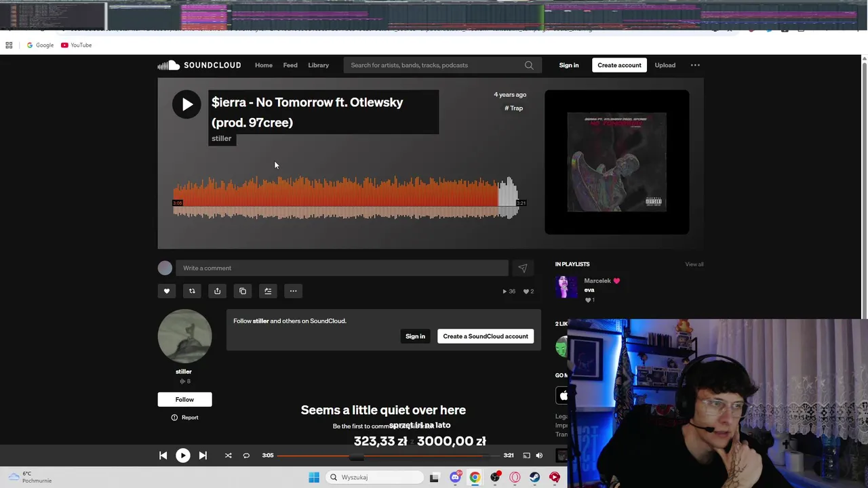The height and width of the screenshot is (488, 868).
Task: Open the Marcelek playlist thumbnail
Action: point(566,287)
